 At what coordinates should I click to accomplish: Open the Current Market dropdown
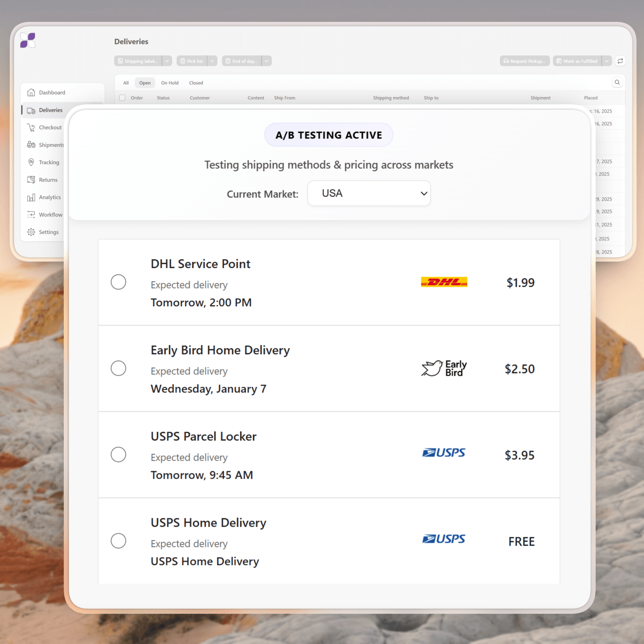368,193
